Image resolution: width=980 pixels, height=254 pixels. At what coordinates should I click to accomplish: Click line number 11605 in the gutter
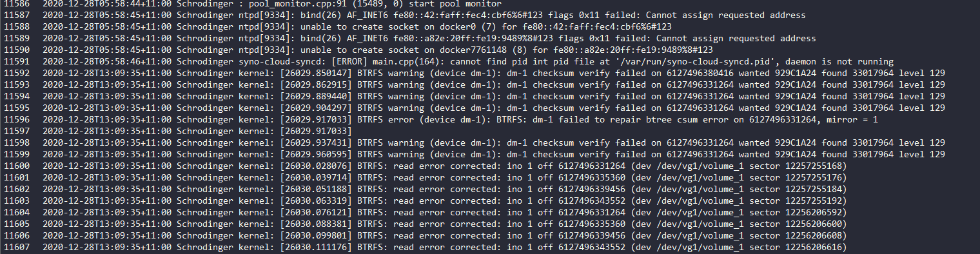[x=16, y=224]
